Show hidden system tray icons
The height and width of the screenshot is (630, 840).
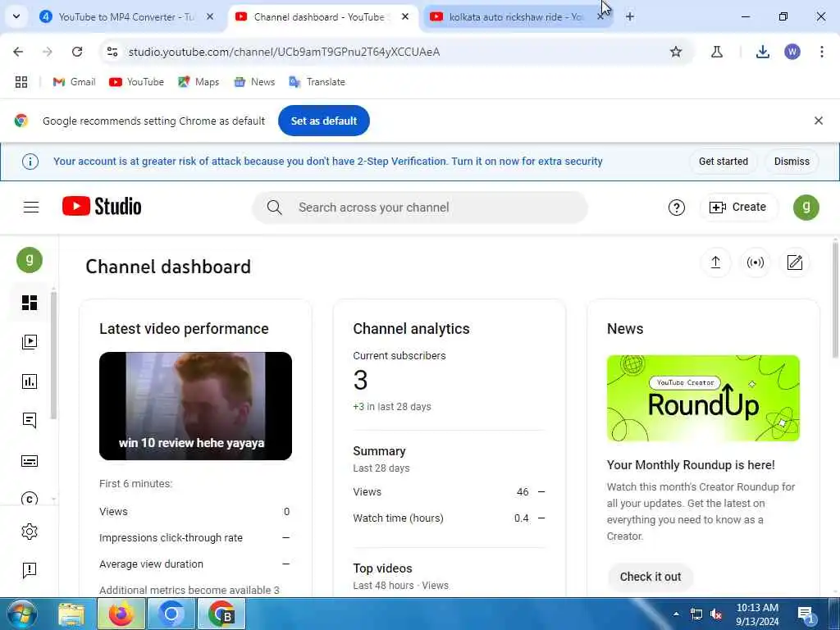676,614
